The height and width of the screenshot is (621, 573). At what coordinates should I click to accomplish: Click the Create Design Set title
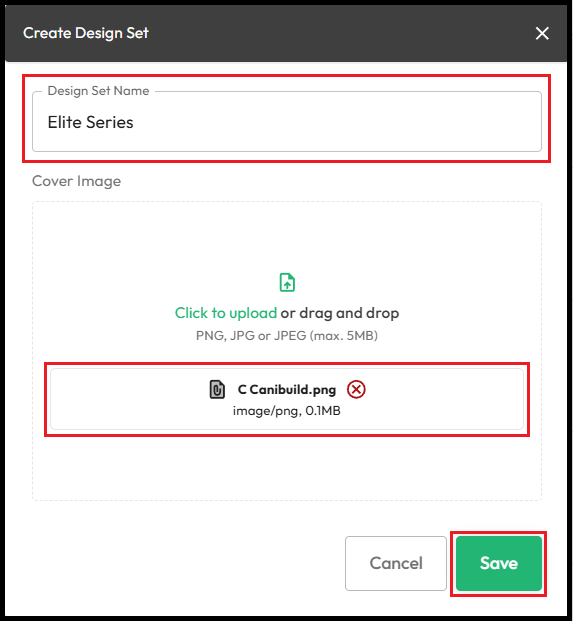point(86,33)
